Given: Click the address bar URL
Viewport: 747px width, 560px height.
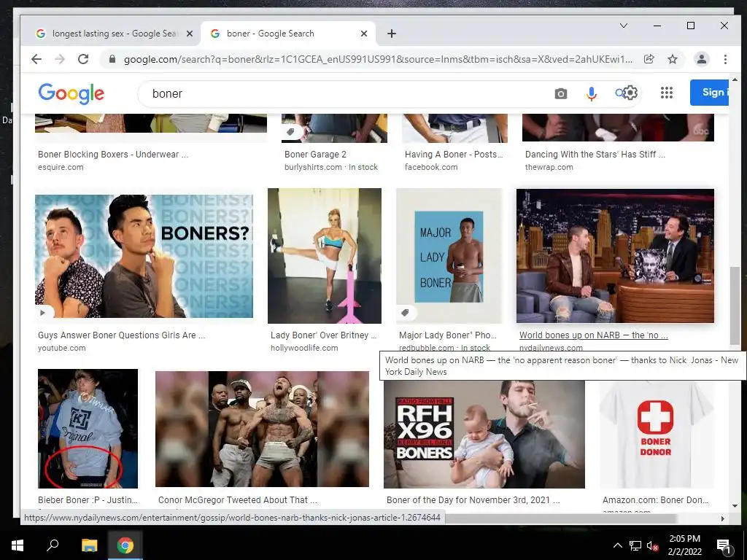Looking at the screenshot, I should [x=378, y=59].
